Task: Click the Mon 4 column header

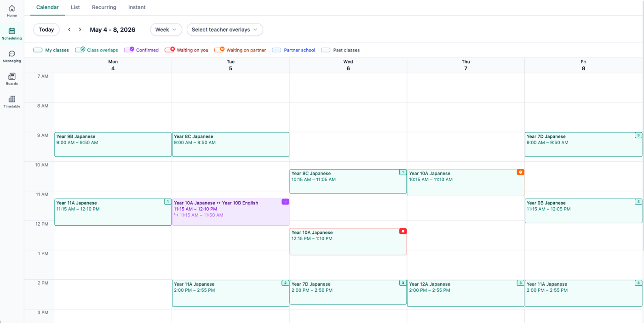Action: (113, 65)
